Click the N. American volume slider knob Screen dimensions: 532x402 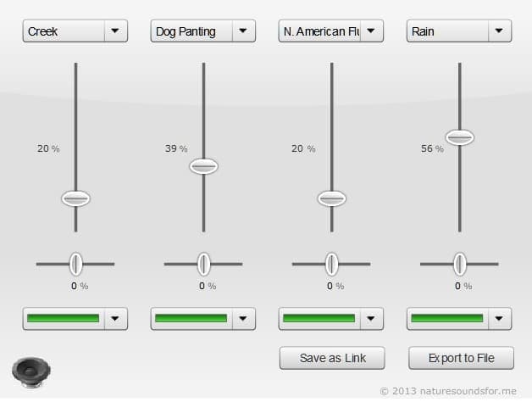pyautogui.click(x=331, y=198)
